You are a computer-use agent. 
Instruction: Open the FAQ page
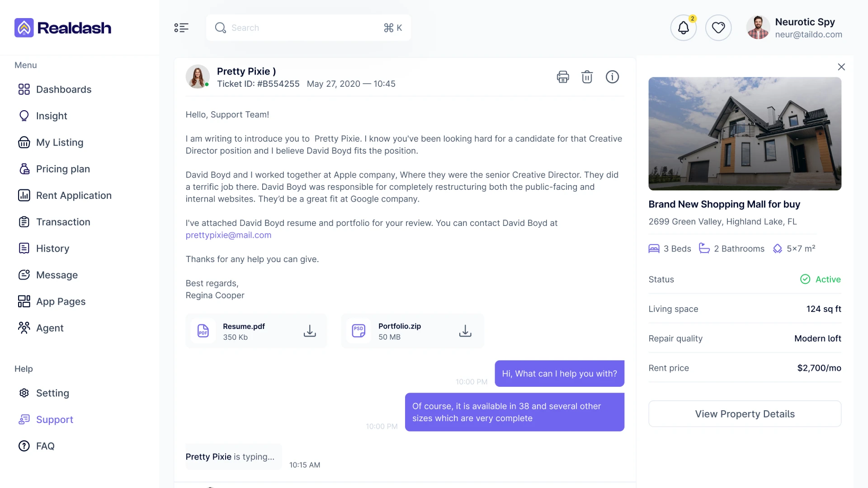tap(45, 446)
